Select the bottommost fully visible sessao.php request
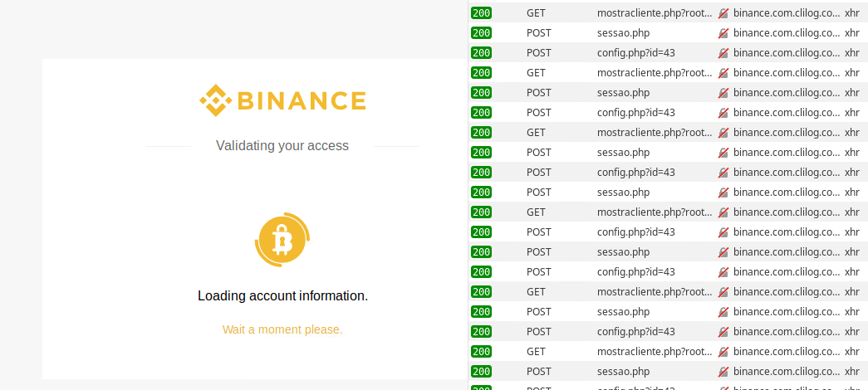The height and width of the screenshot is (390, 868). click(623, 371)
